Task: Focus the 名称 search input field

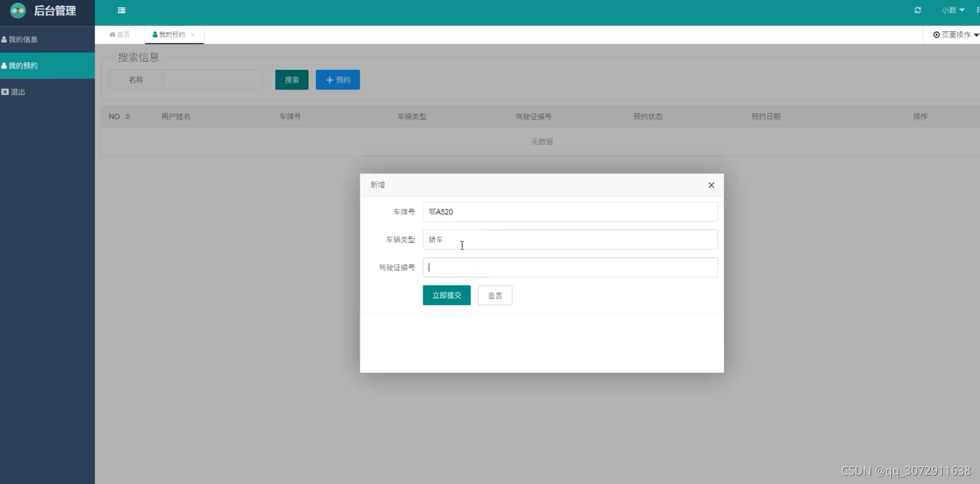Action: 213,80
